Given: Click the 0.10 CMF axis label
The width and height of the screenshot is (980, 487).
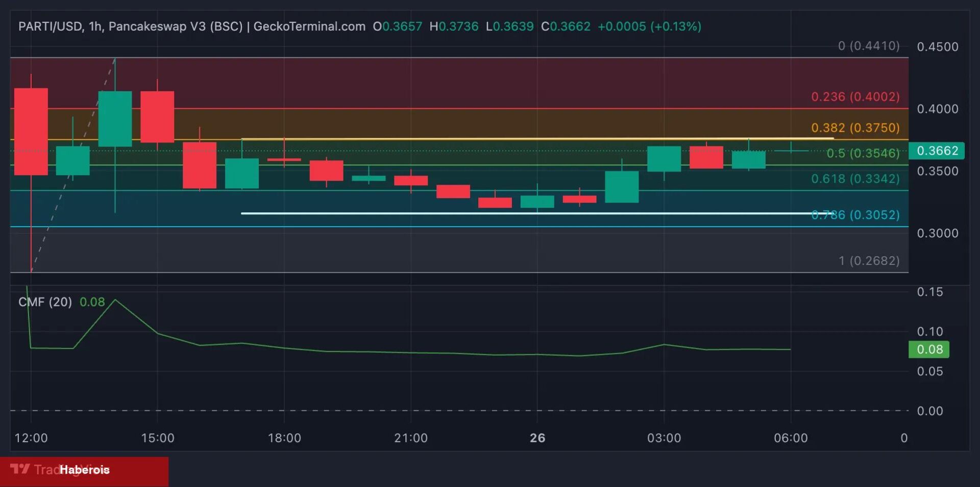Looking at the screenshot, I should tap(930, 332).
